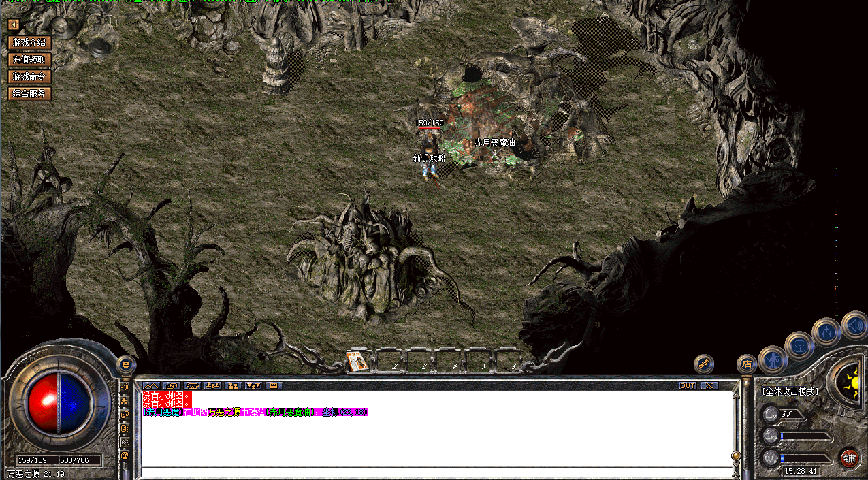The width and height of the screenshot is (868, 480).
Task: Open the 游戏介绍 menu
Action: [29, 42]
